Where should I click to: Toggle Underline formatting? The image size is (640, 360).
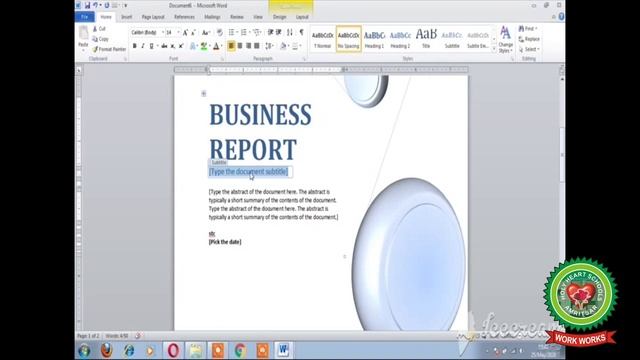[x=151, y=46]
